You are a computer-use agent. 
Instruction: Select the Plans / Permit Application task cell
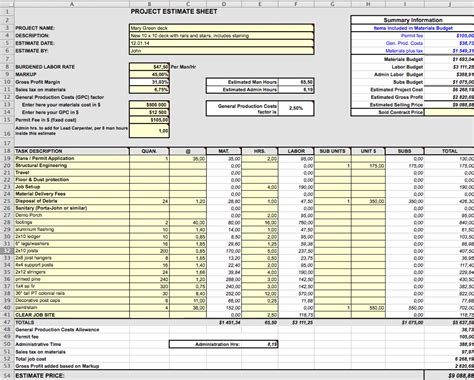tap(72, 158)
